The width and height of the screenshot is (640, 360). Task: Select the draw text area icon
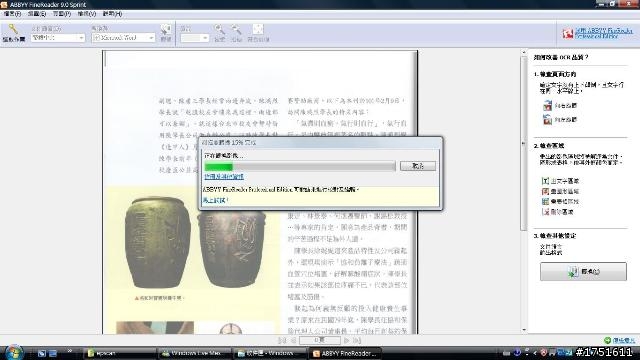545,181
